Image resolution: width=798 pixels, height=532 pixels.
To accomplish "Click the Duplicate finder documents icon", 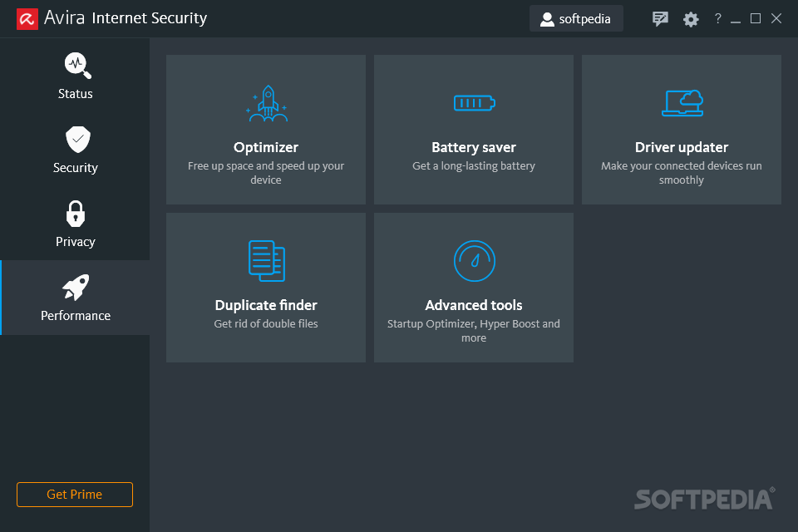I will 266,260.
